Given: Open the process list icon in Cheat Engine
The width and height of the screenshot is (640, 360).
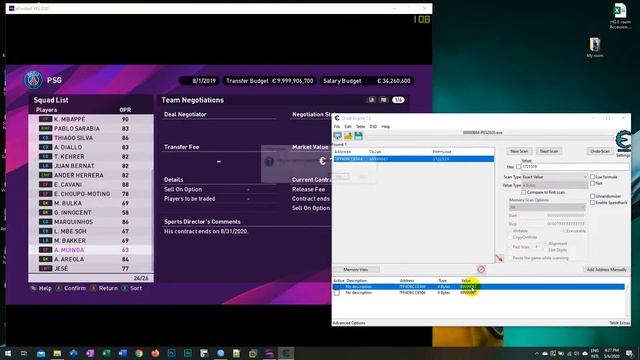Looking at the screenshot, I should (338, 136).
